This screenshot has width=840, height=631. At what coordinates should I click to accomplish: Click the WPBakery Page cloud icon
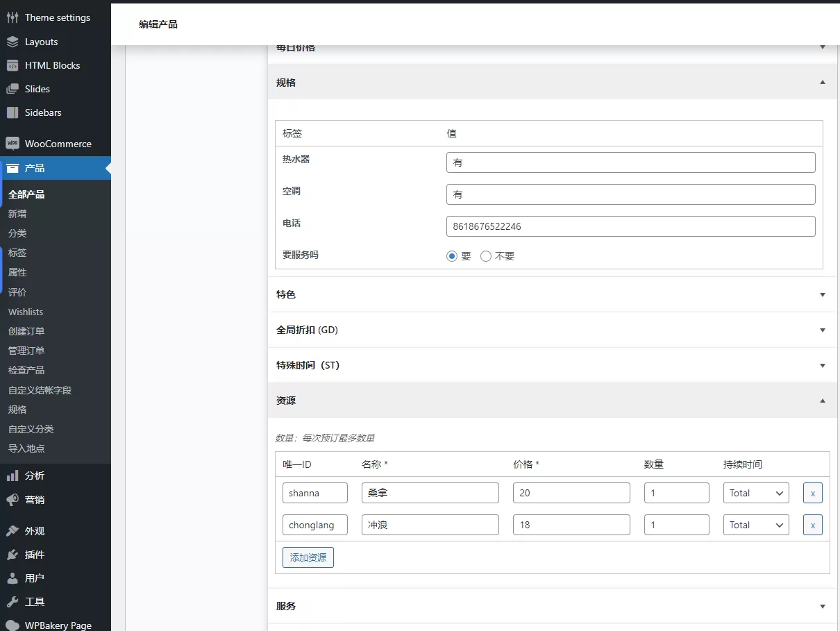tap(12, 625)
